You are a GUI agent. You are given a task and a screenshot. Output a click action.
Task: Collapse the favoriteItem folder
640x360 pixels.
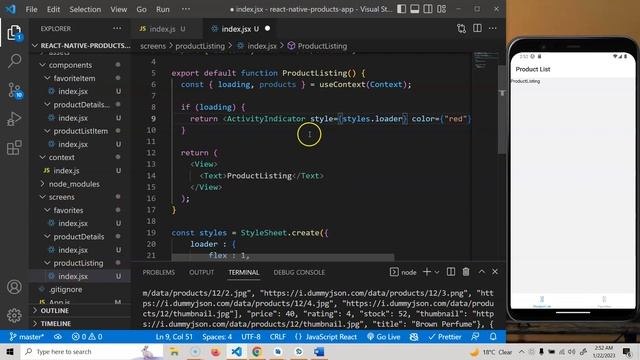[80, 78]
